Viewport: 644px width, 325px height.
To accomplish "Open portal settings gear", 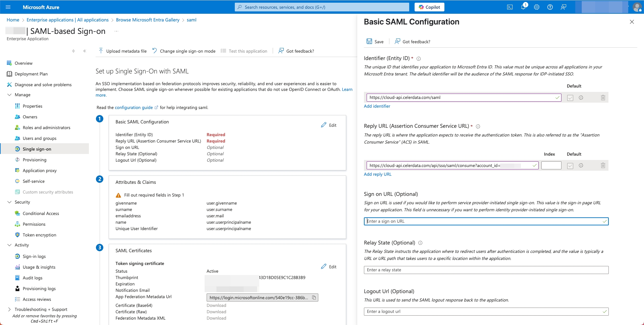I will coord(537,7).
